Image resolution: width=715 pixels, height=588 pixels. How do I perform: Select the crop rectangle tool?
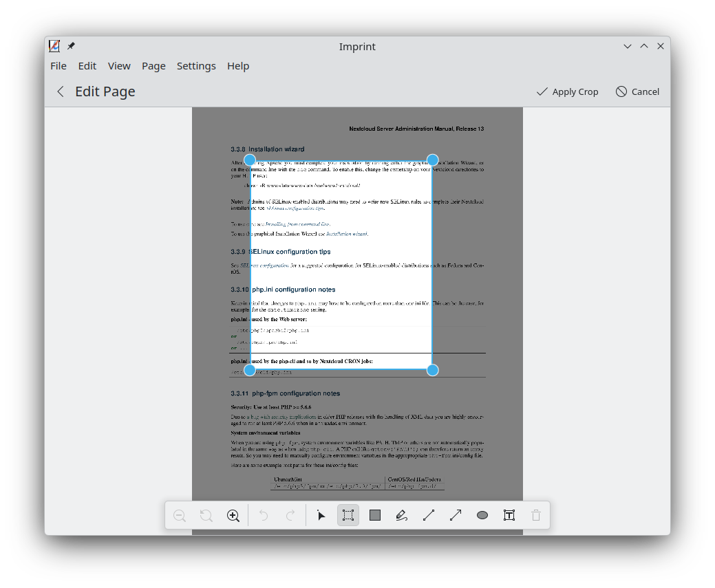pyautogui.click(x=348, y=516)
